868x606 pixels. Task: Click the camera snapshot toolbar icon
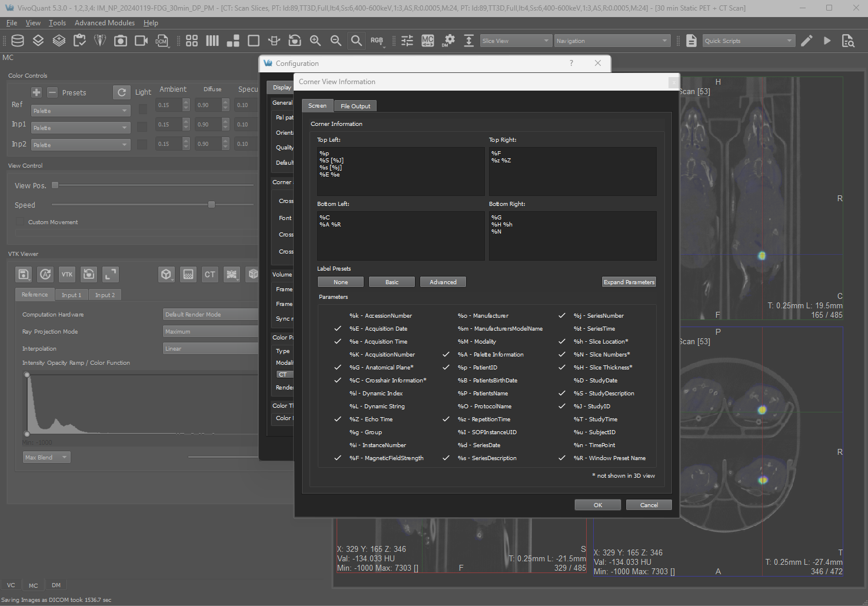pyautogui.click(x=121, y=41)
